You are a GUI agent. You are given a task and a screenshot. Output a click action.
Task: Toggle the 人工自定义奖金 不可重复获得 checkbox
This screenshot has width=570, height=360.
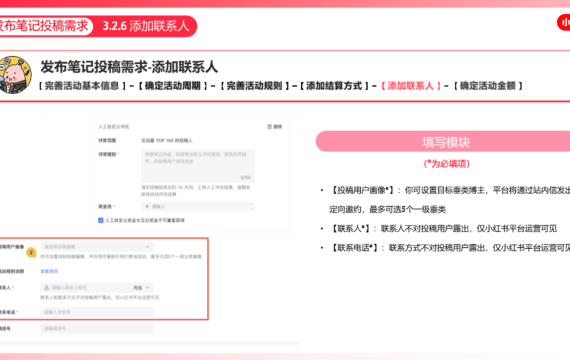click(101, 220)
